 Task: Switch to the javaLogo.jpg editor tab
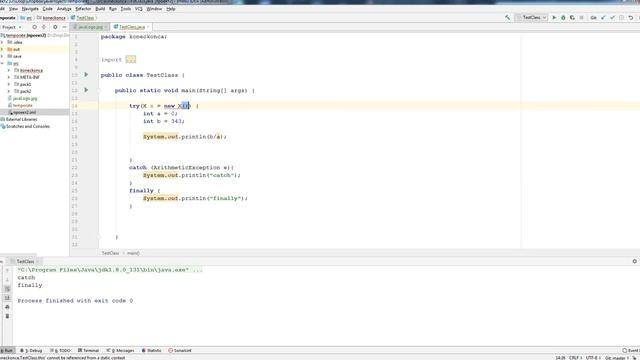pos(90,27)
